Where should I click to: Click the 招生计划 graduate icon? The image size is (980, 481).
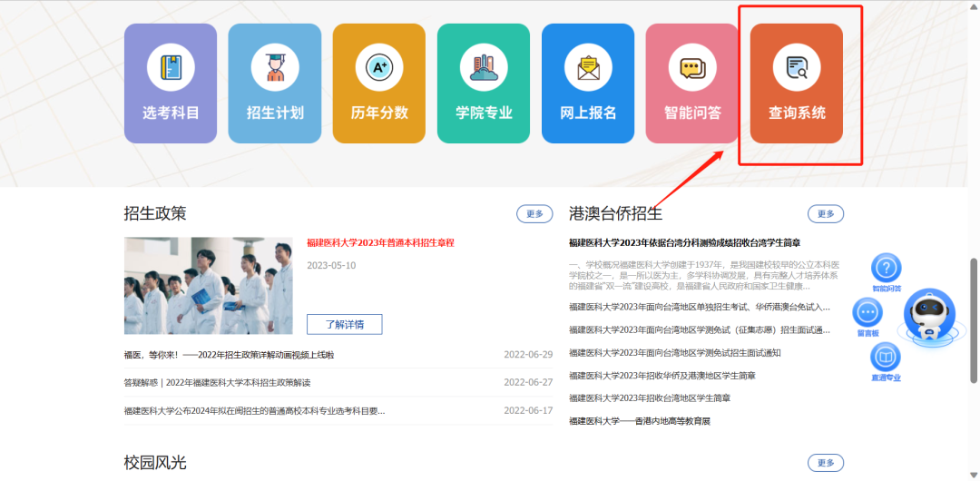tap(274, 69)
